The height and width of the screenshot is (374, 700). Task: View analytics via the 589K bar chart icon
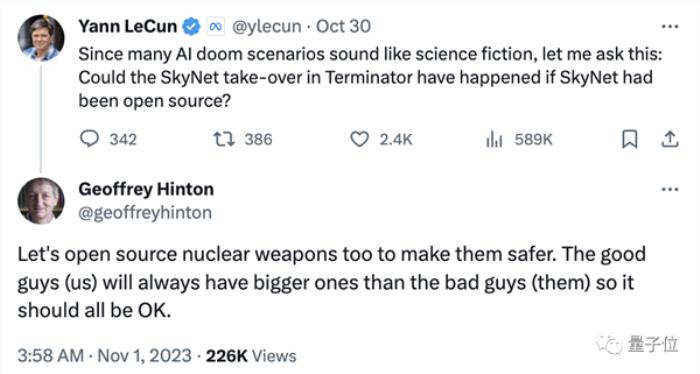coord(494,140)
